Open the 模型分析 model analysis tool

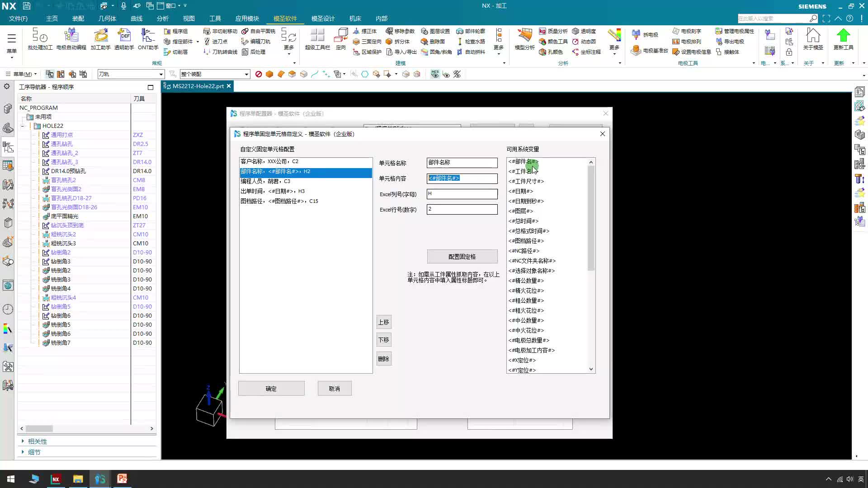coord(524,39)
